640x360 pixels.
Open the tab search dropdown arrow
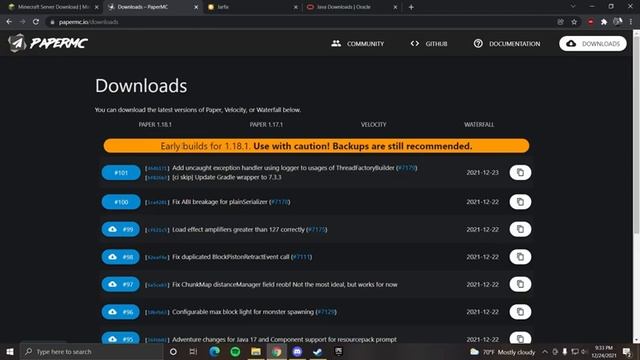[573, 7]
